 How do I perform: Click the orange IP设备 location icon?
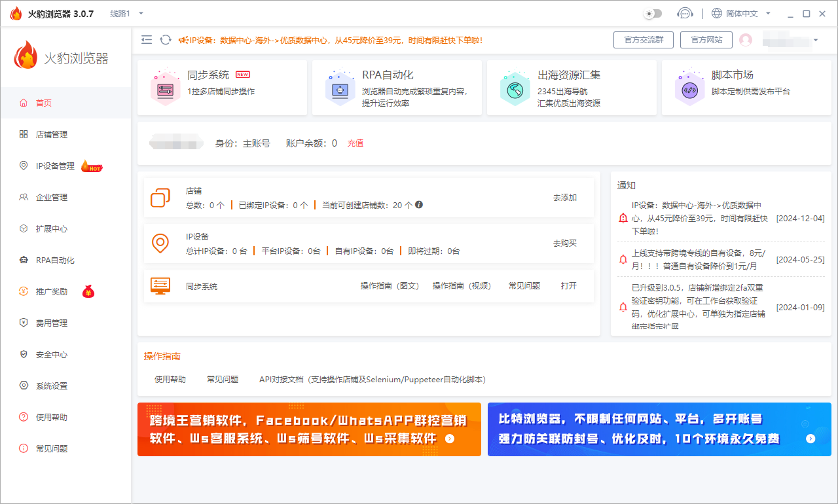[x=160, y=243]
